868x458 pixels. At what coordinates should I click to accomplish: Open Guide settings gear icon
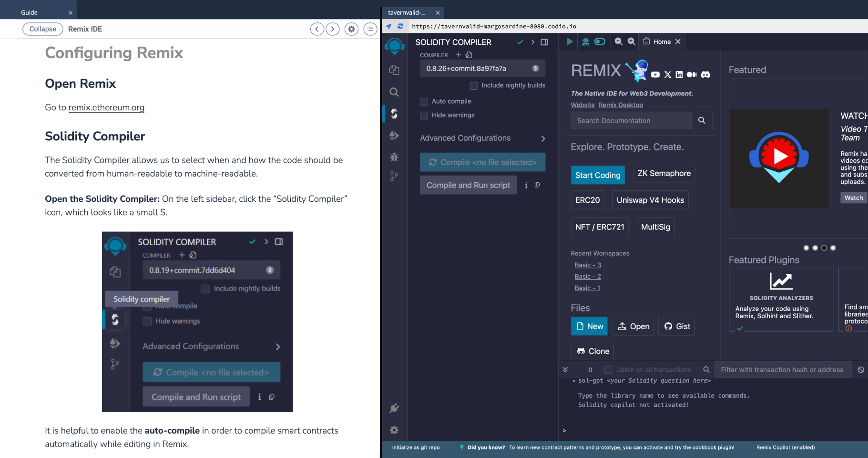(x=351, y=29)
